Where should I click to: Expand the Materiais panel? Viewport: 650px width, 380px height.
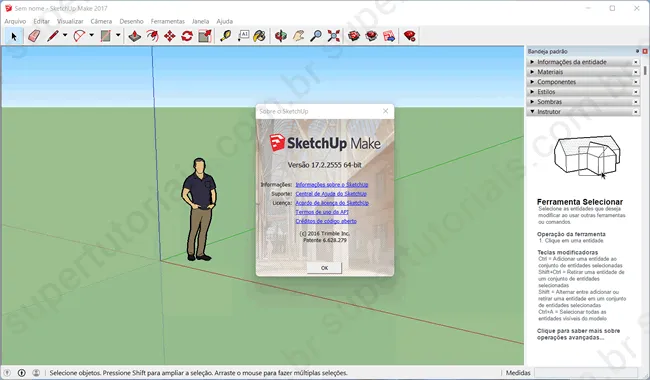click(x=583, y=72)
